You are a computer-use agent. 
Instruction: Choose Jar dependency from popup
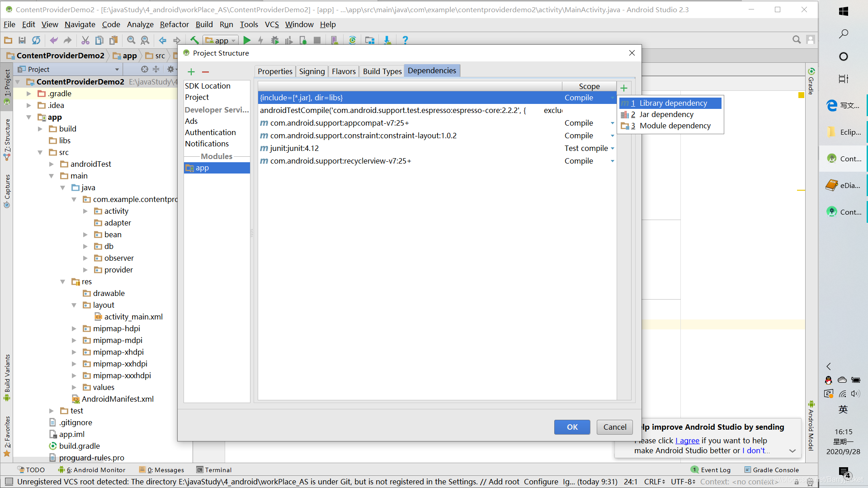click(670, 114)
